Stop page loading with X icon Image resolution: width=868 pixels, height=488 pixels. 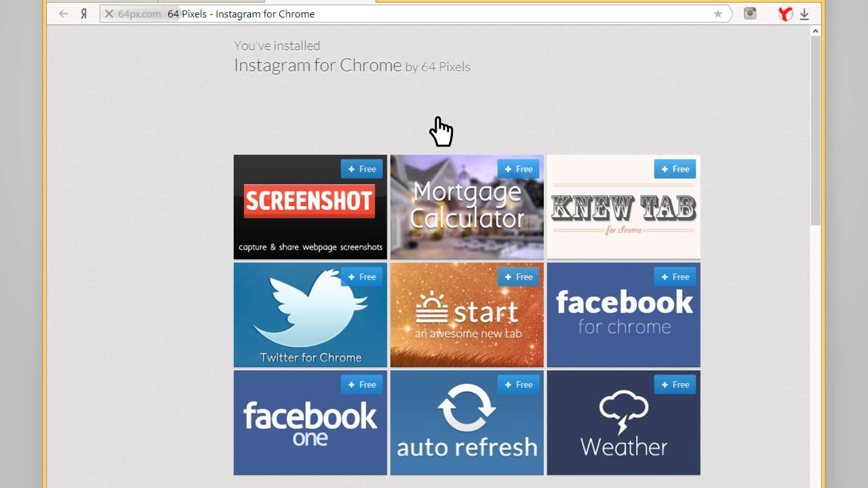click(x=108, y=14)
